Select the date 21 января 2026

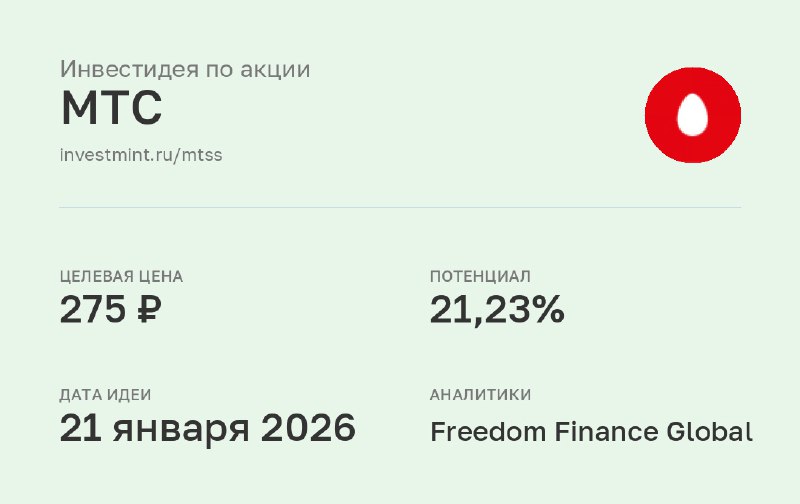point(207,428)
